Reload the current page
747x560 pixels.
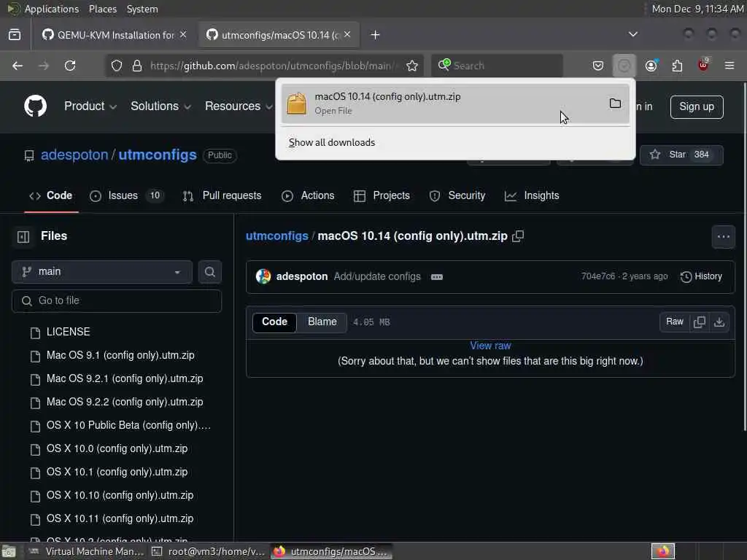coord(70,66)
